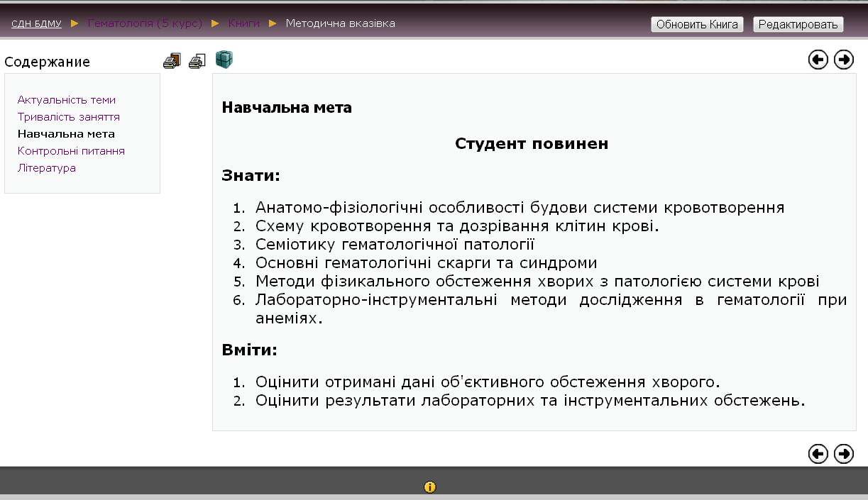Open Гематологія (5 курс) breadcrumb link
Image resolution: width=868 pixels, height=500 pixels.
(x=145, y=23)
